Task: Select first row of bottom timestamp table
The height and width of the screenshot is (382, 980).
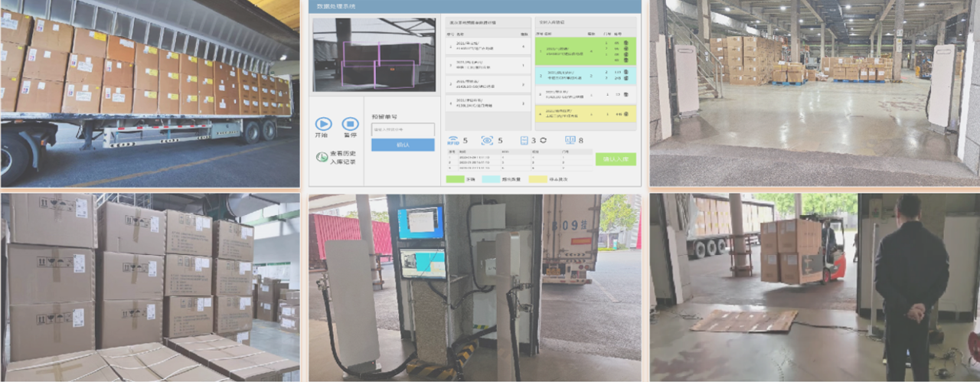Action: point(519,157)
